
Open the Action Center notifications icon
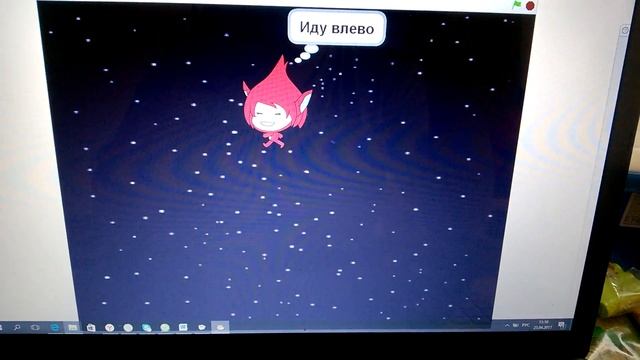click(562, 325)
